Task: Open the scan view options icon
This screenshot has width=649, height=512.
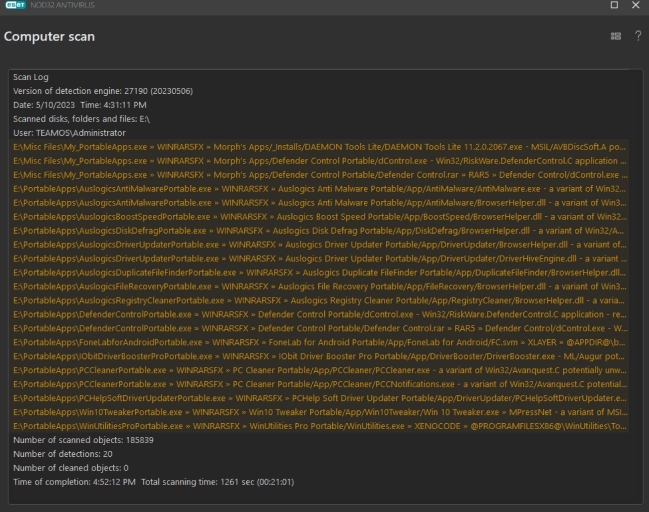Action: pos(615,36)
